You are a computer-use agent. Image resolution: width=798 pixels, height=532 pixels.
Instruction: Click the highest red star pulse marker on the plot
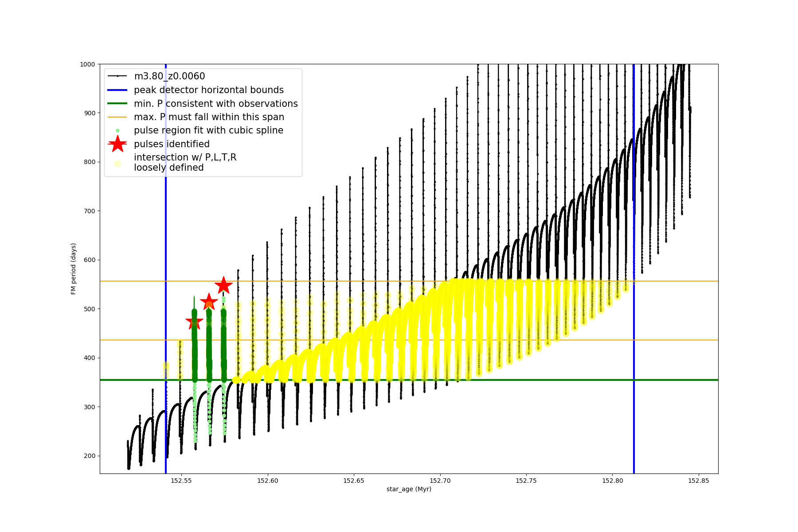point(223,286)
